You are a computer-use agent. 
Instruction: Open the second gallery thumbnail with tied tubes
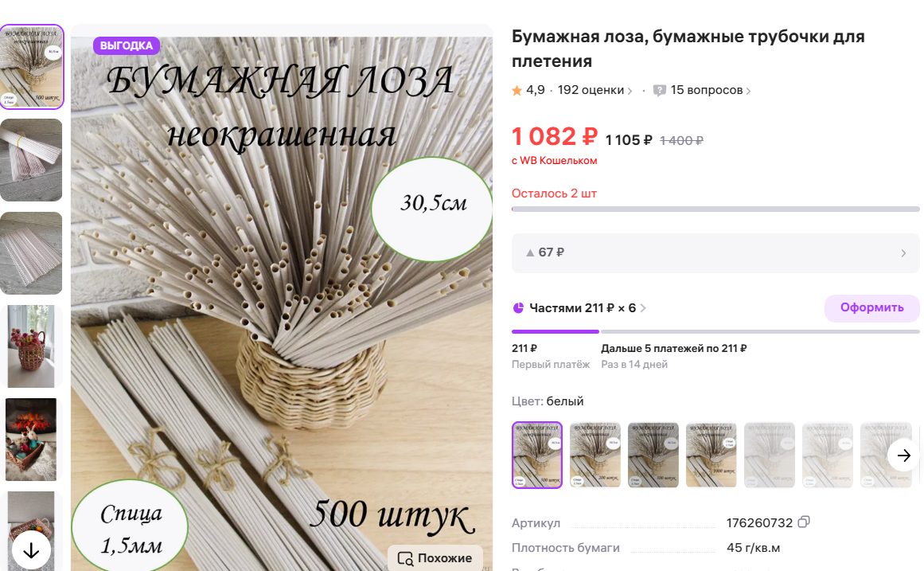point(31,160)
